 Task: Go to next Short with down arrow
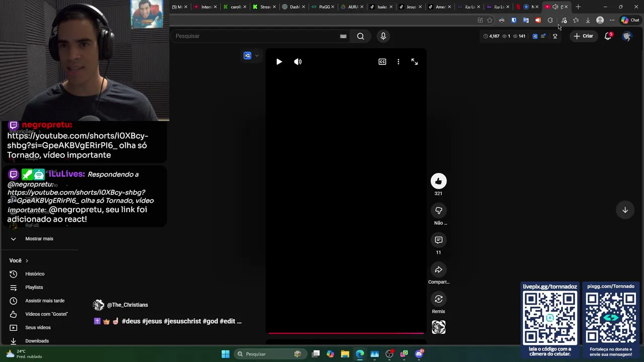625,210
